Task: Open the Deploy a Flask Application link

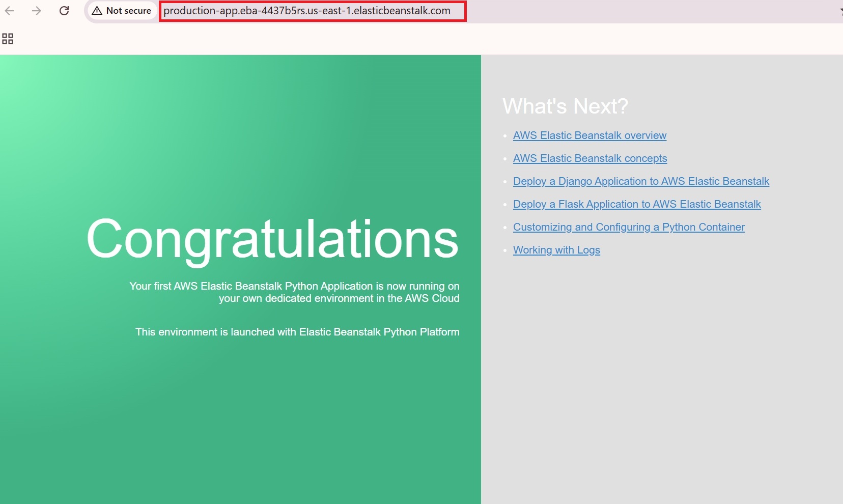Action: [636, 204]
